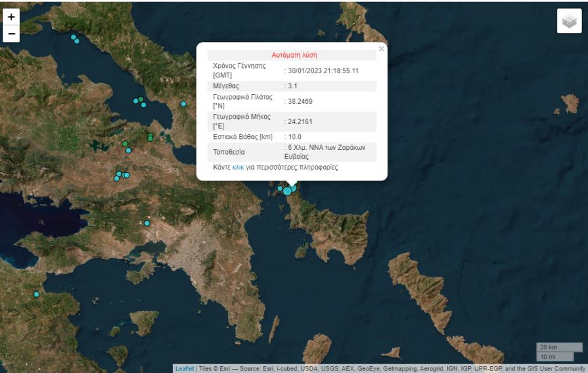Select the cyan marker in the bottom-left Peloponnese
The height and width of the screenshot is (373, 588).
(x=37, y=294)
